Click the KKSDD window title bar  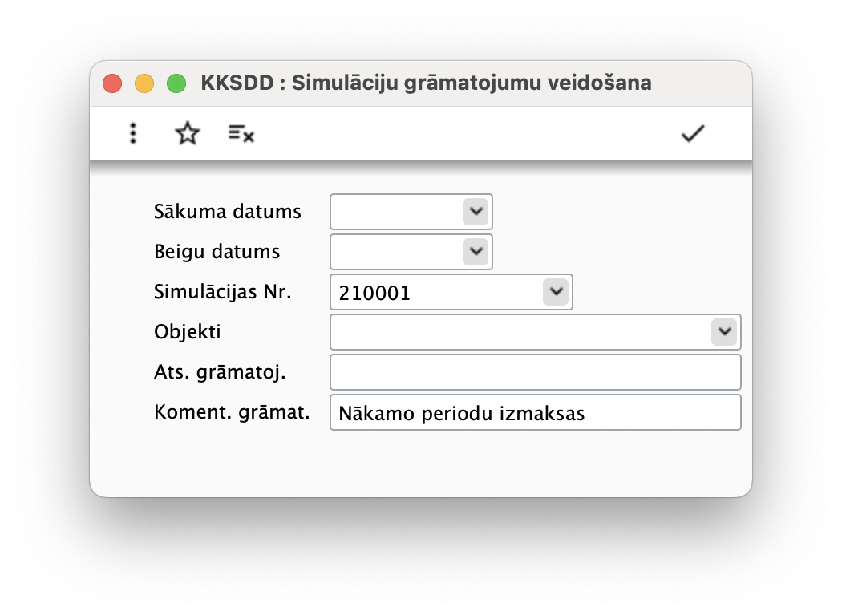(x=425, y=83)
